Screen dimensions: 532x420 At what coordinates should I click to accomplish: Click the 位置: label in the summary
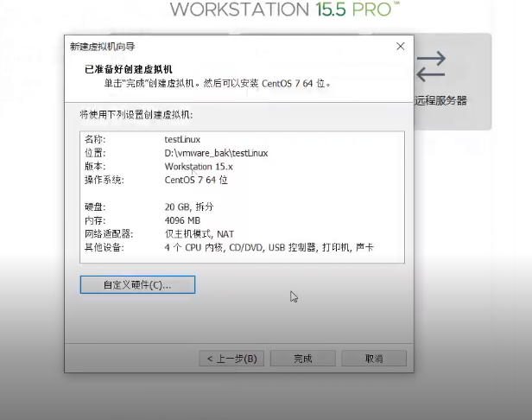pyautogui.click(x=95, y=153)
